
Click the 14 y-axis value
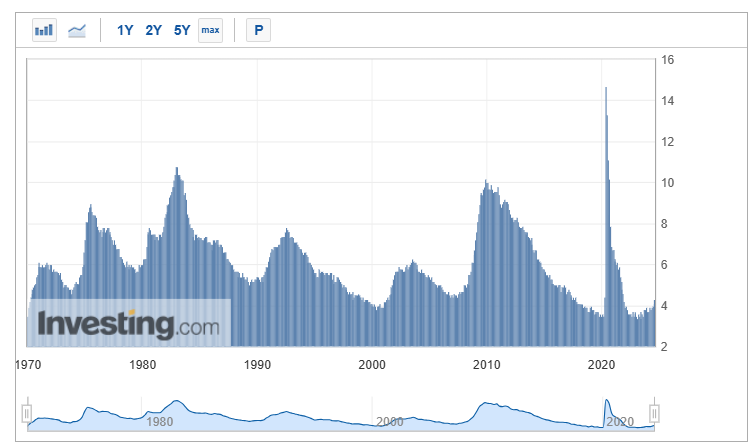click(x=667, y=100)
